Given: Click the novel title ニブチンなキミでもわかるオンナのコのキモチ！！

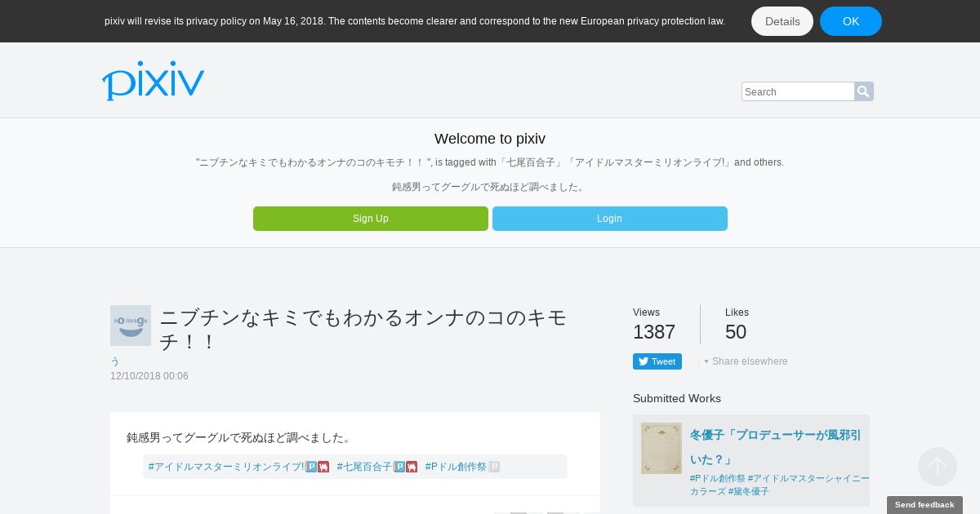Looking at the screenshot, I should [363, 330].
